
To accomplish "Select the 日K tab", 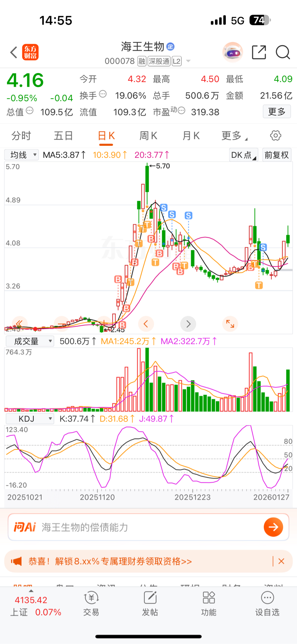I will [x=106, y=136].
